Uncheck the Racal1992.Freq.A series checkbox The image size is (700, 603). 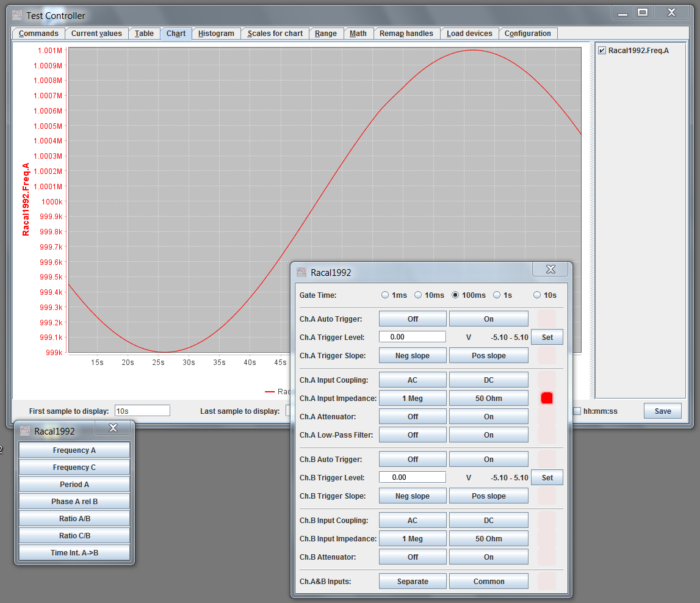point(602,51)
